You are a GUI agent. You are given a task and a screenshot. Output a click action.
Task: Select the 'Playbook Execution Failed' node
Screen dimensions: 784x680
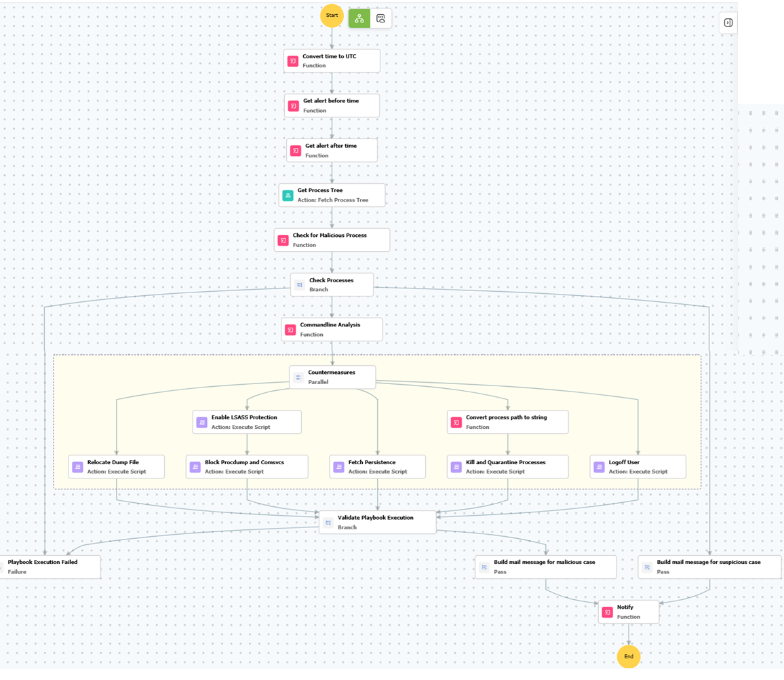50,567
